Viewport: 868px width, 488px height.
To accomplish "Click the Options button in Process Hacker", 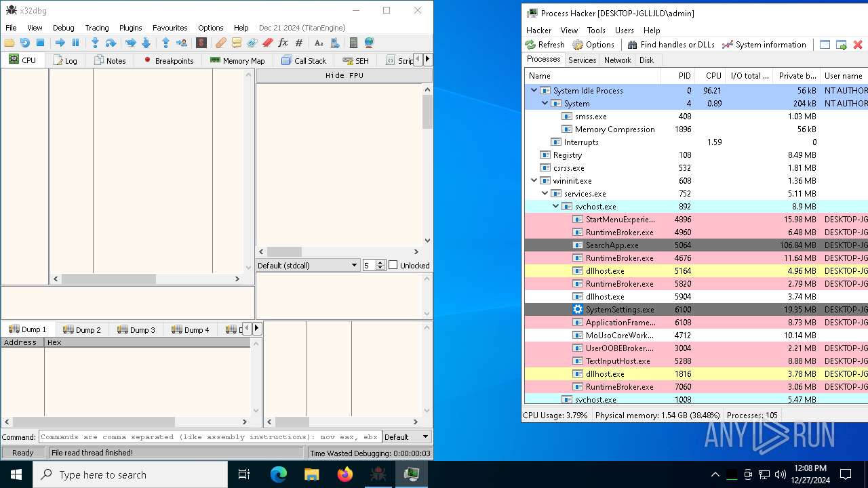I will [593, 45].
